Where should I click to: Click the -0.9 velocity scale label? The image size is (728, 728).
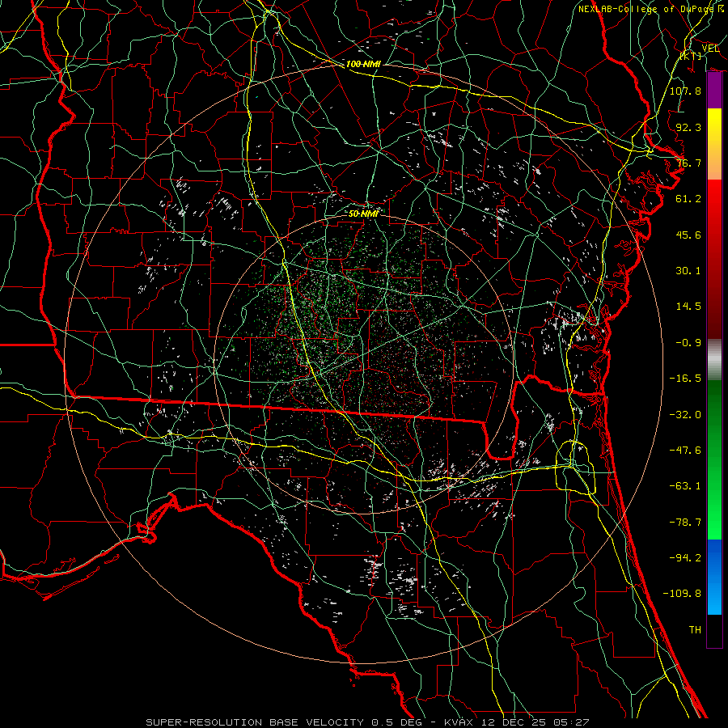pyautogui.click(x=688, y=343)
